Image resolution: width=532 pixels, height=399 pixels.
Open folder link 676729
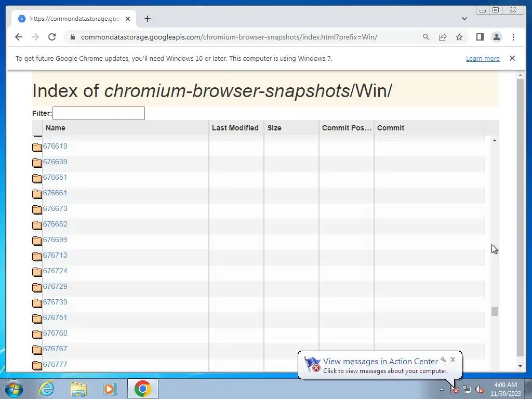tap(55, 287)
